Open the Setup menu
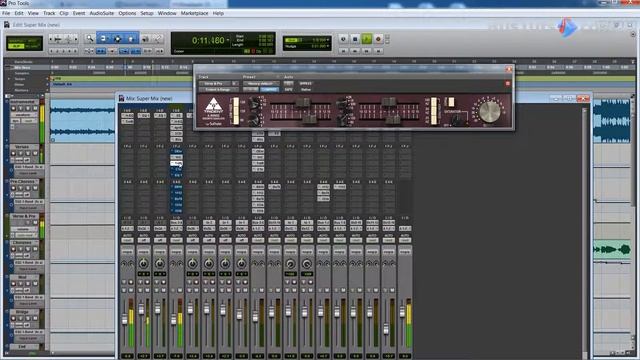Screen dimensions: 640x360 [x=147, y=13]
